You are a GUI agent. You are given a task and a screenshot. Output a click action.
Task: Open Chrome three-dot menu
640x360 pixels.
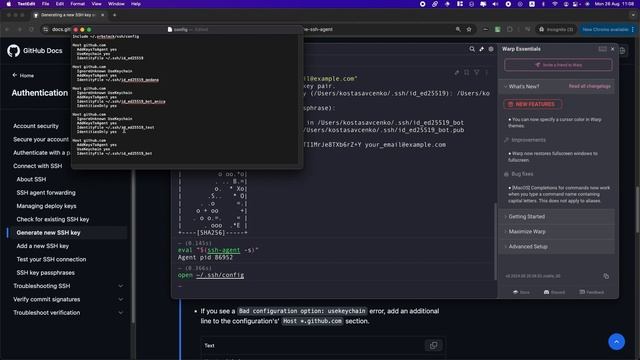click(633, 29)
